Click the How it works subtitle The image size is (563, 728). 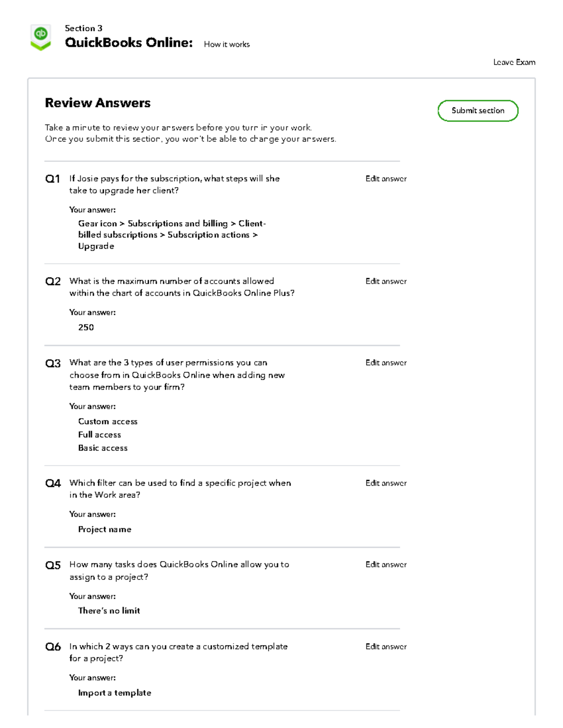point(227,44)
